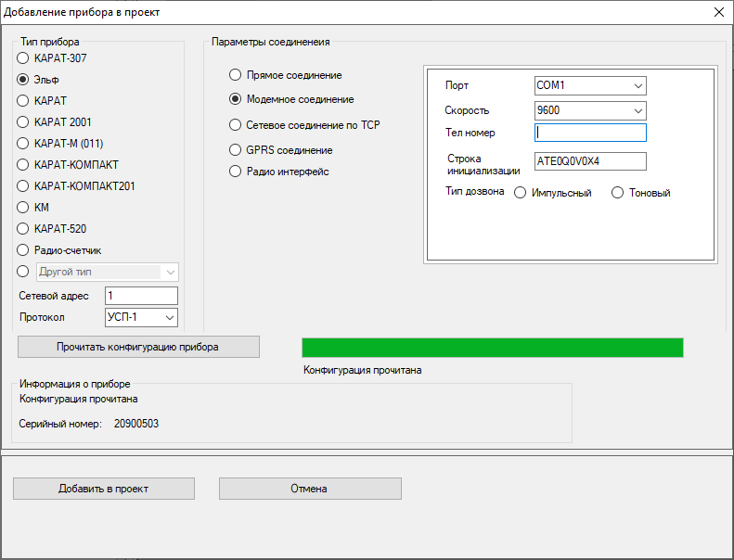Click Прочитать конфигурацию прибора button
This screenshot has width=734, height=560.
[138, 347]
